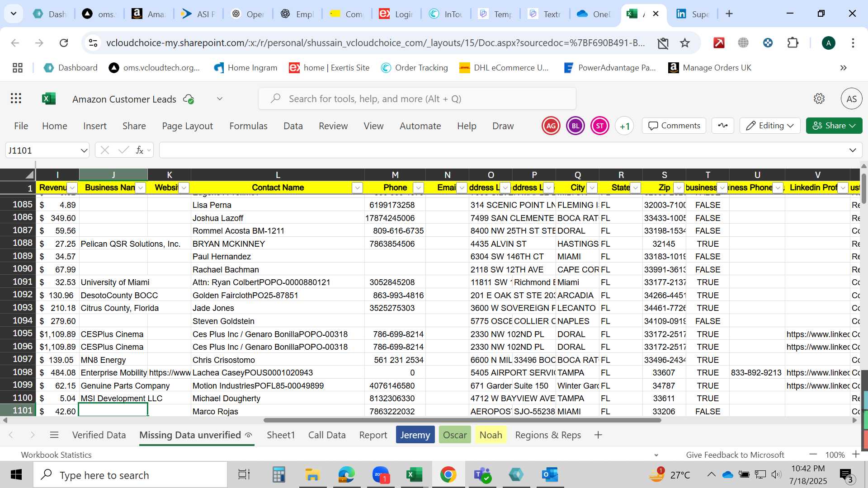This screenshot has width=868, height=488.
Task: Open the Windows Start menu
Action: [x=16, y=475]
